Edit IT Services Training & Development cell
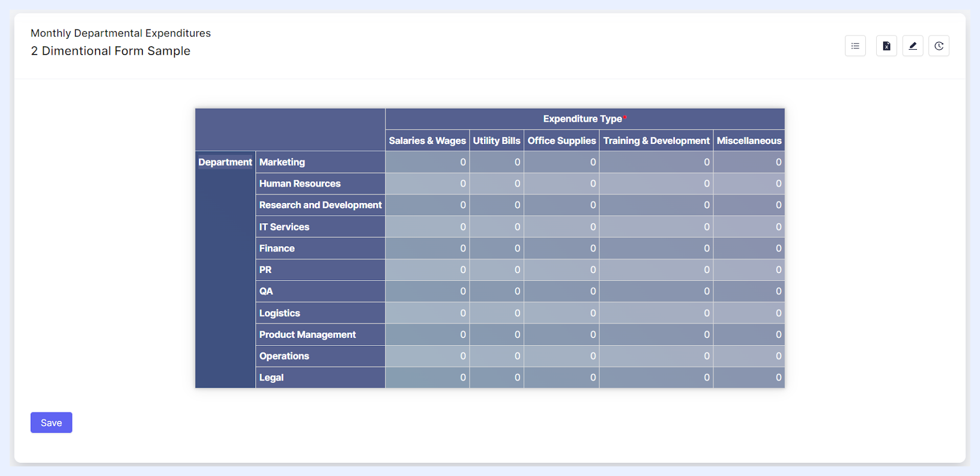The height and width of the screenshot is (476, 980). (x=656, y=227)
